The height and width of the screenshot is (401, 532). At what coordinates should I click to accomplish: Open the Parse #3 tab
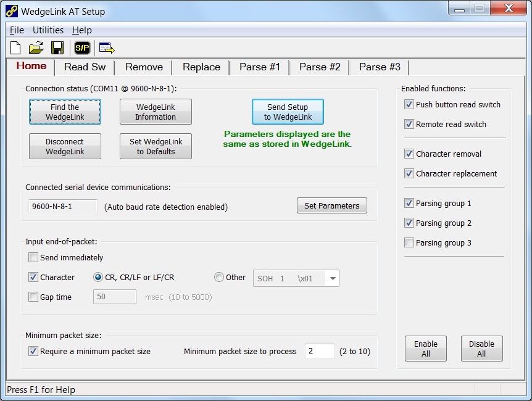tap(380, 67)
